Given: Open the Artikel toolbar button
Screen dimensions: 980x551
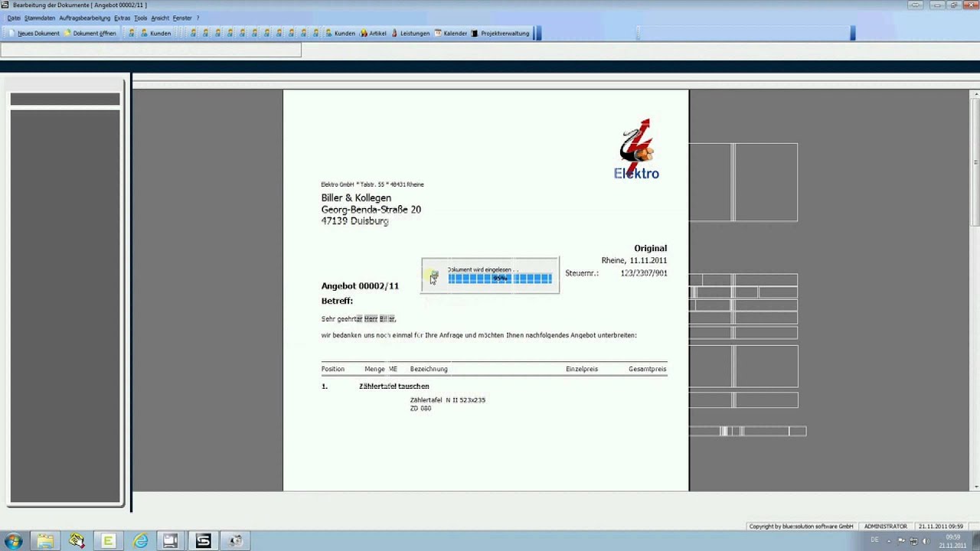Looking at the screenshot, I should pyautogui.click(x=373, y=34).
